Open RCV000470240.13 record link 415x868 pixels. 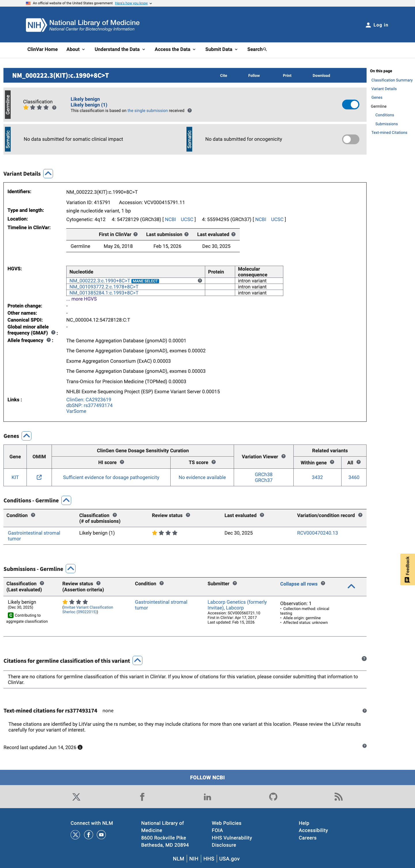[318, 533]
